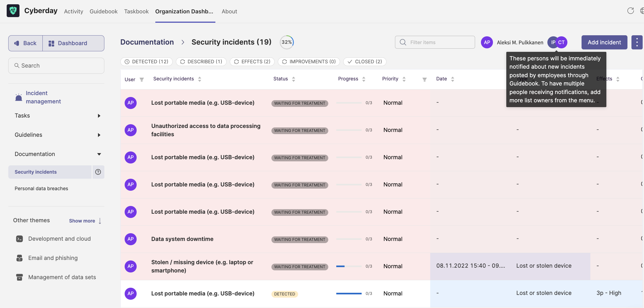This screenshot has height=308, width=644.
Task: Click the User column filter funnel icon
Action: pyautogui.click(x=142, y=79)
